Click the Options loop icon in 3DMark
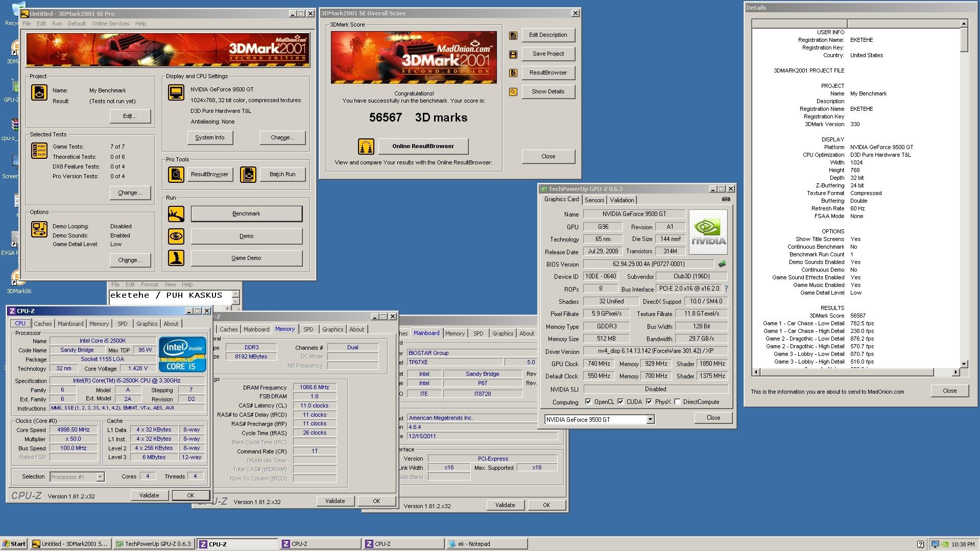Viewport: 980px width, 551px height. pyautogui.click(x=39, y=229)
